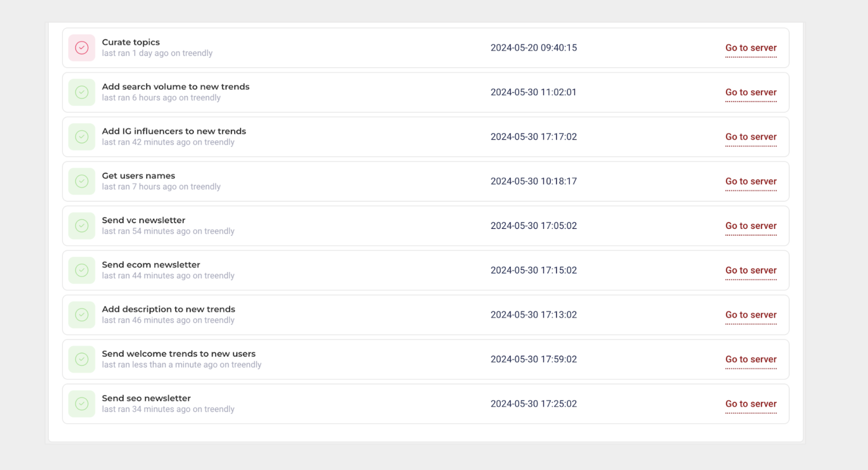Click the Add description to new trends title
This screenshot has height=470, width=868.
click(x=168, y=309)
